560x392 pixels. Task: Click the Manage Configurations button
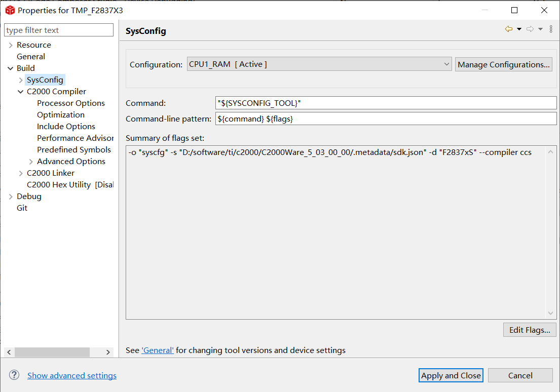(x=503, y=64)
